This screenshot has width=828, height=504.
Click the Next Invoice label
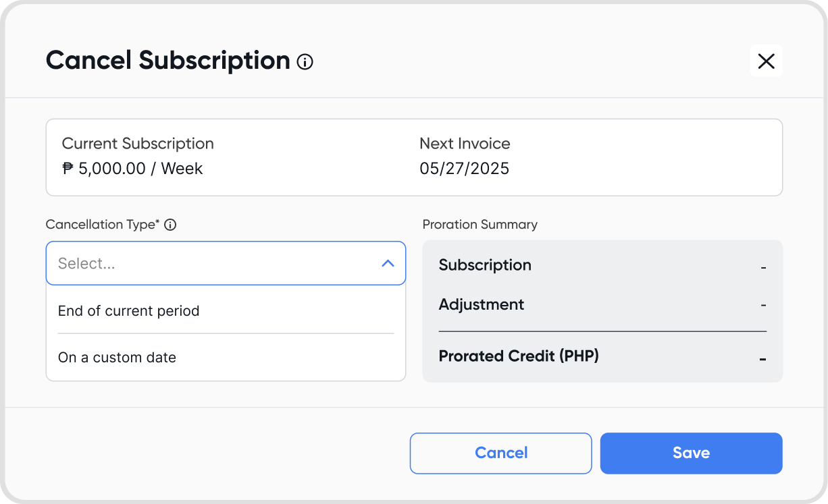click(465, 144)
